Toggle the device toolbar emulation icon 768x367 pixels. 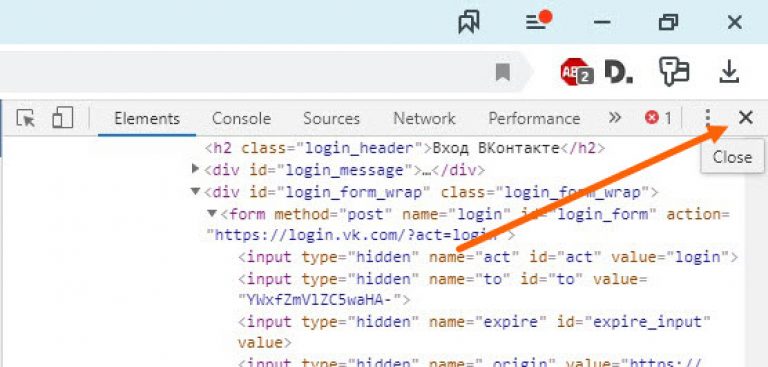pyautogui.click(x=63, y=118)
